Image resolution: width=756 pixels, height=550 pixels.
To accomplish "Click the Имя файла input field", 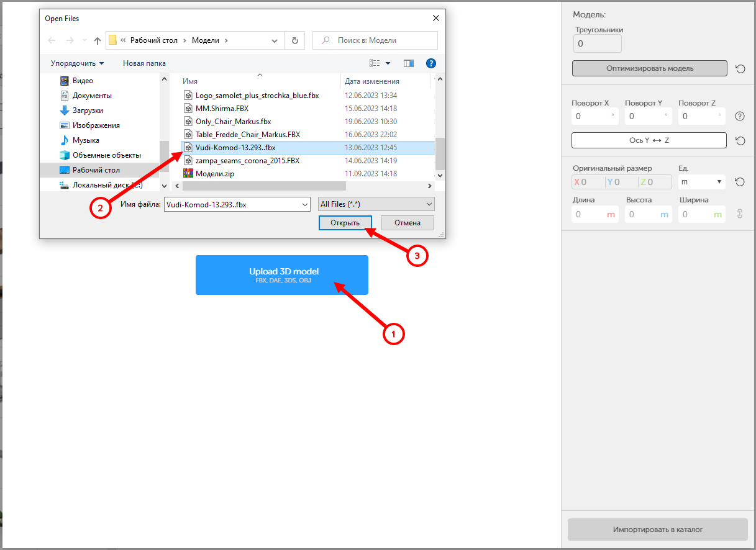I will pyautogui.click(x=232, y=204).
